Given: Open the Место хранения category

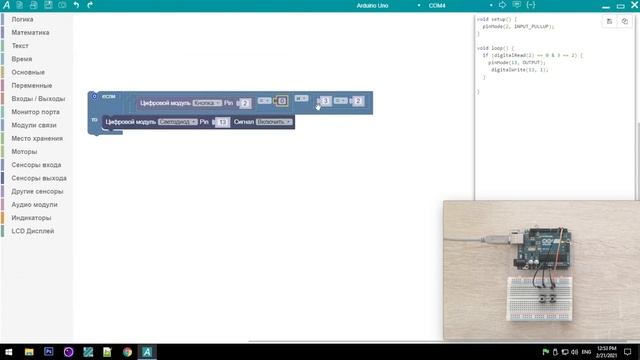Looking at the screenshot, I should coord(37,138).
